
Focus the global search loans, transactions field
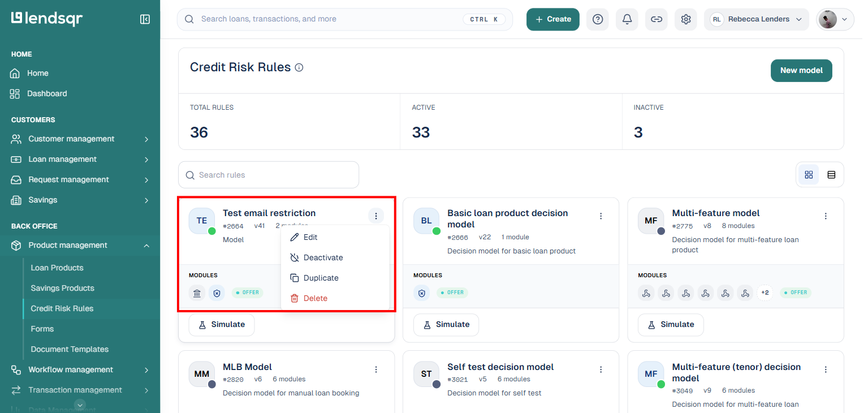coord(345,19)
